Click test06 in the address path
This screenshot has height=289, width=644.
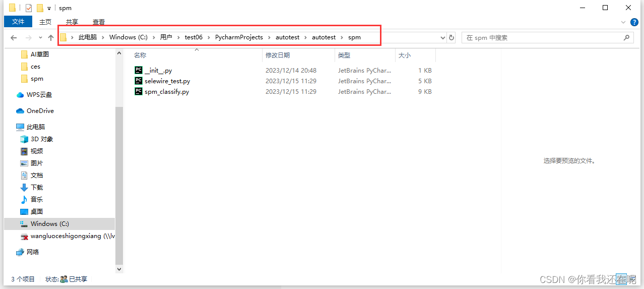(x=194, y=37)
